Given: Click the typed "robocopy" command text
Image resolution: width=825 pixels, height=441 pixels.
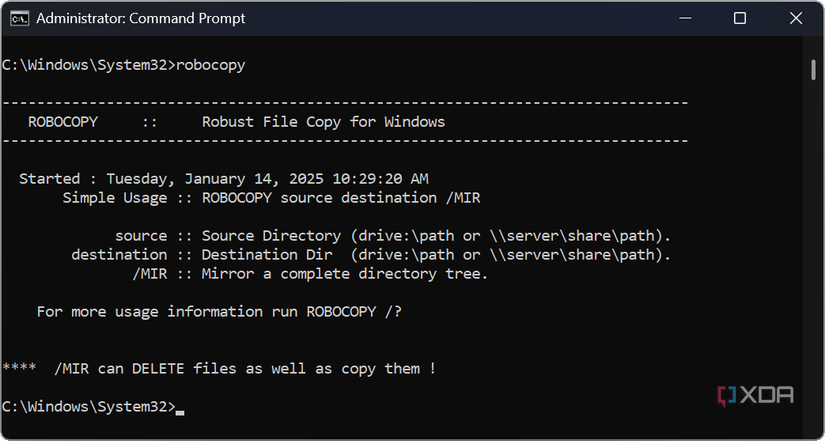Looking at the screenshot, I should pos(210,65).
